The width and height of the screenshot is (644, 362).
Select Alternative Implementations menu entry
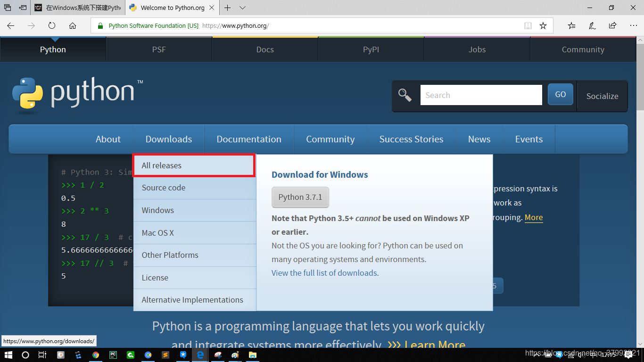coord(195,300)
